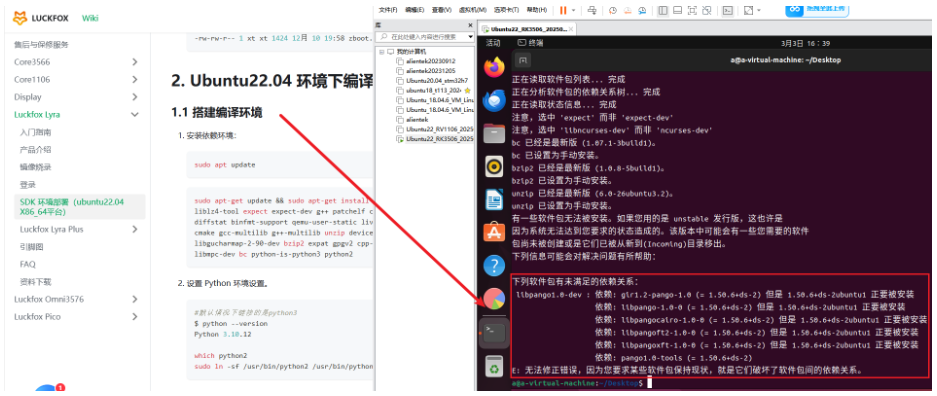Open 入门指南 in Luckfox sidebar
The height and width of the screenshot is (396, 937).
click(x=35, y=132)
